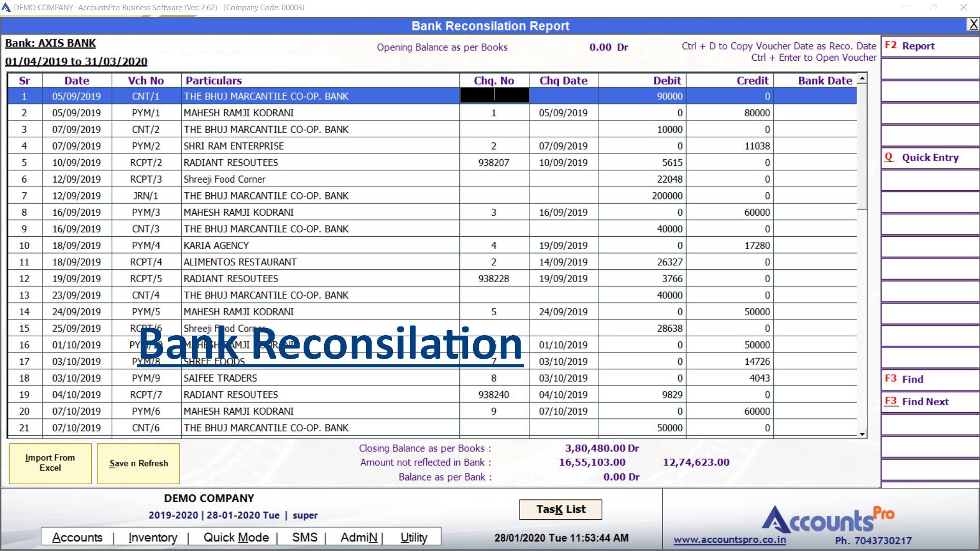Click the AccountsPro app icon in title bar
The width and height of the screenshot is (980, 551).
6,8
